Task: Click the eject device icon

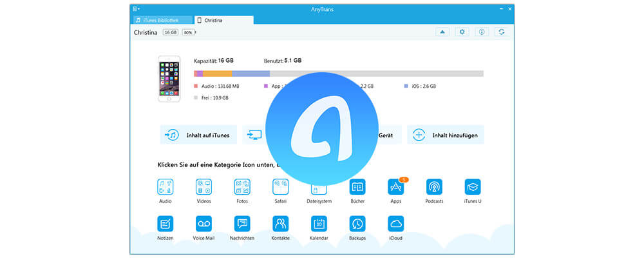Action: click(442, 32)
